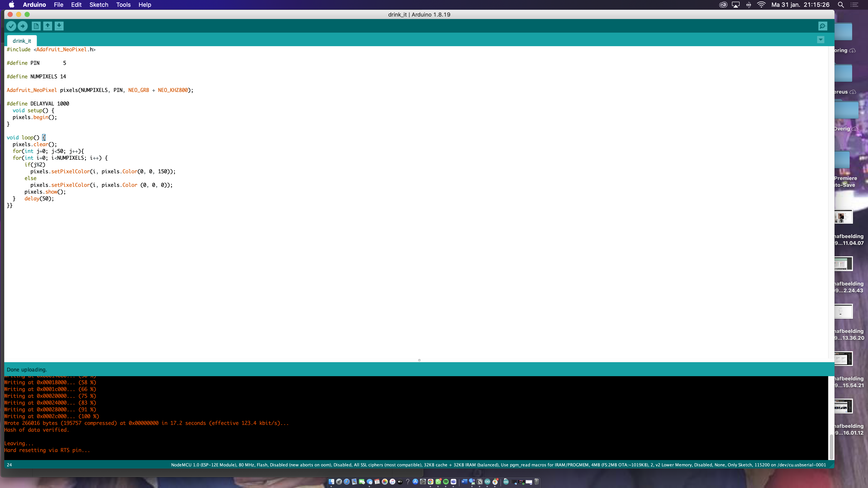Viewport: 868px width, 488px height.
Task: Click the '#define DELAYVAL 1000' line
Action: click(38, 103)
